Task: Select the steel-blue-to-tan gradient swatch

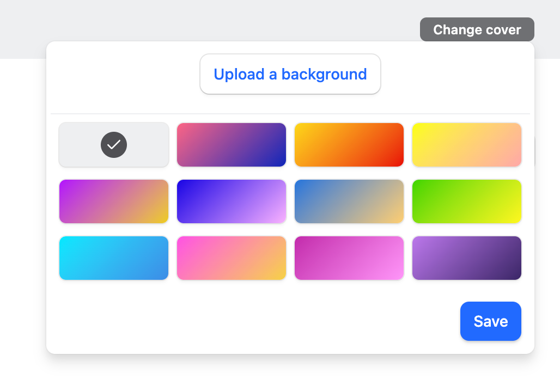Action: click(349, 201)
